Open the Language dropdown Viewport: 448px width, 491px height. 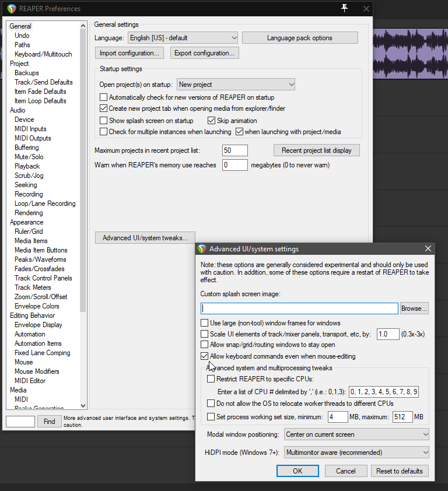point(183,38)
